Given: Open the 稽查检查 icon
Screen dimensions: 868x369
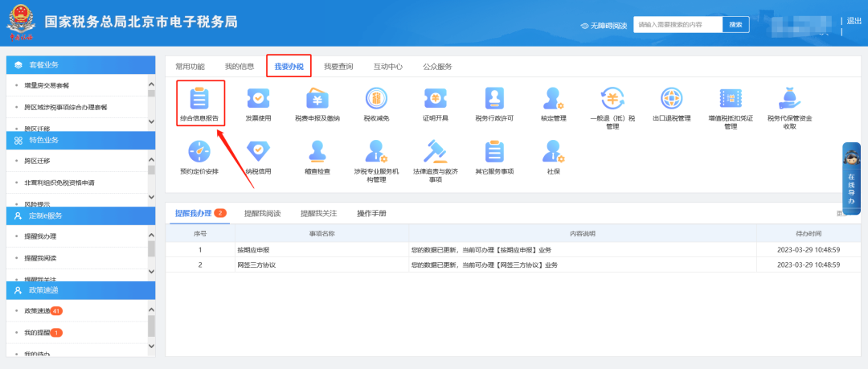Looking at the screenshot, I should tap(317, 151).
